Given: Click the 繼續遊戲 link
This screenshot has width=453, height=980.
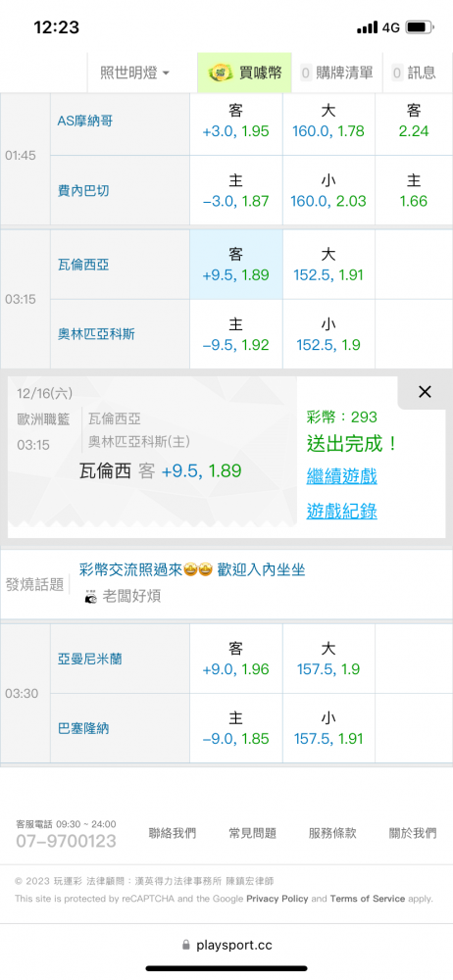Looking at the screenshot, I should click(341, 476).
